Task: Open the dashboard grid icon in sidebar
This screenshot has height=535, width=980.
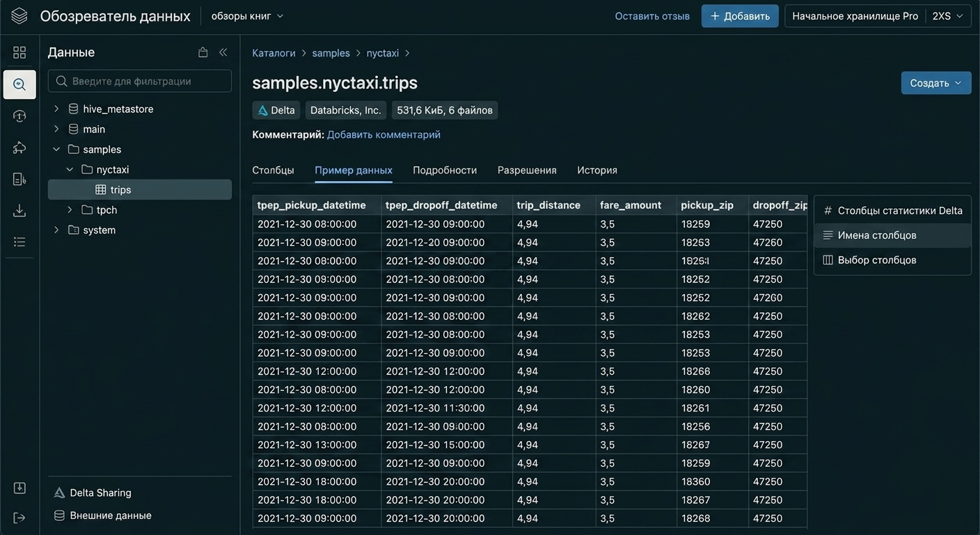Action: click(19, 52)
